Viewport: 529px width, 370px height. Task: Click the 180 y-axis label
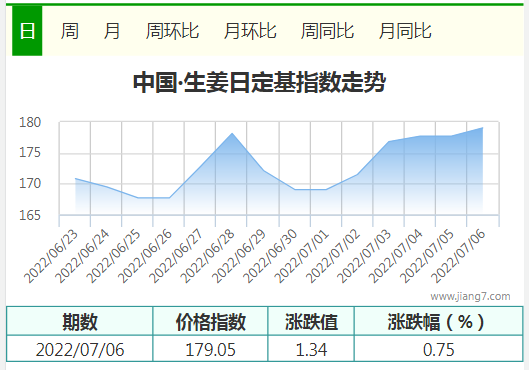[x=30, y=122]
